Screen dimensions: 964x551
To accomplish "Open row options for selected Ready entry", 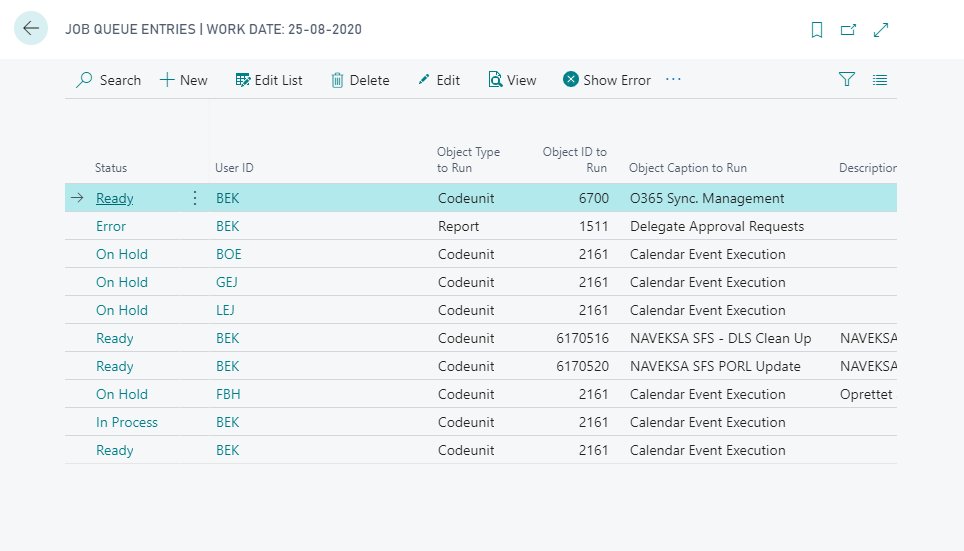I will [x=195, y=198].
